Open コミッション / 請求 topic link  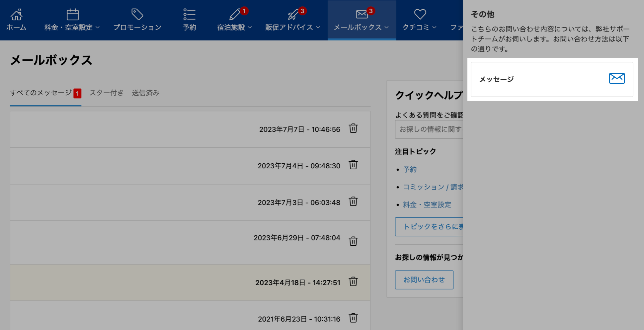(433, 187)
